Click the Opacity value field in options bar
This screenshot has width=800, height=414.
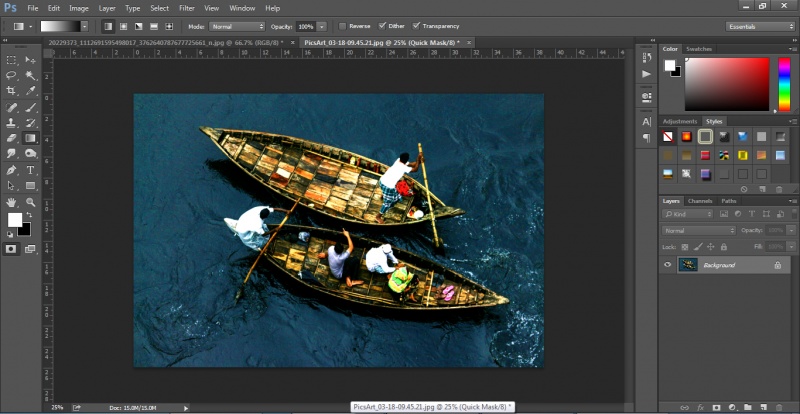[304, 26]
